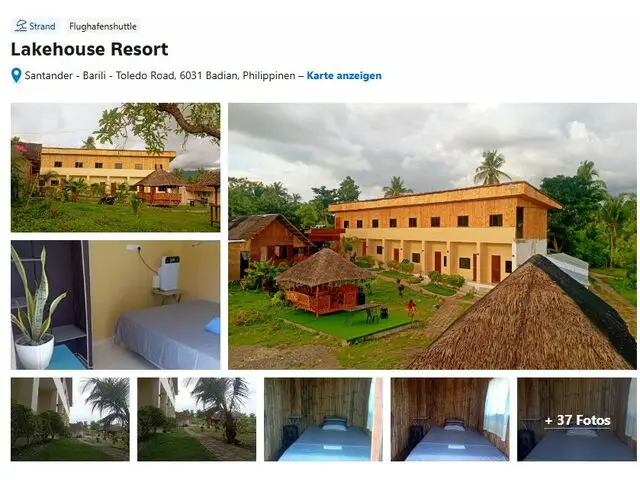Click the Lakehouse Resort title
This screenshot has height=480, width=640.
point(89,49)
